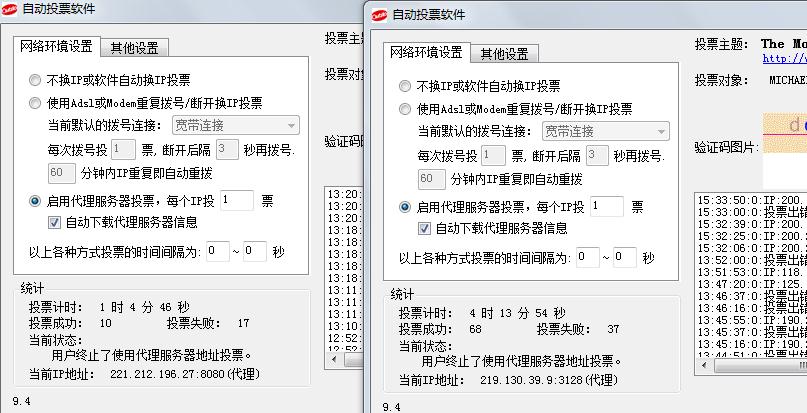Viewport: 807px width, 413px height.
Task: Click the app icon in the back window's title bar
Action: pyautogui.click(x=9, y=9)
